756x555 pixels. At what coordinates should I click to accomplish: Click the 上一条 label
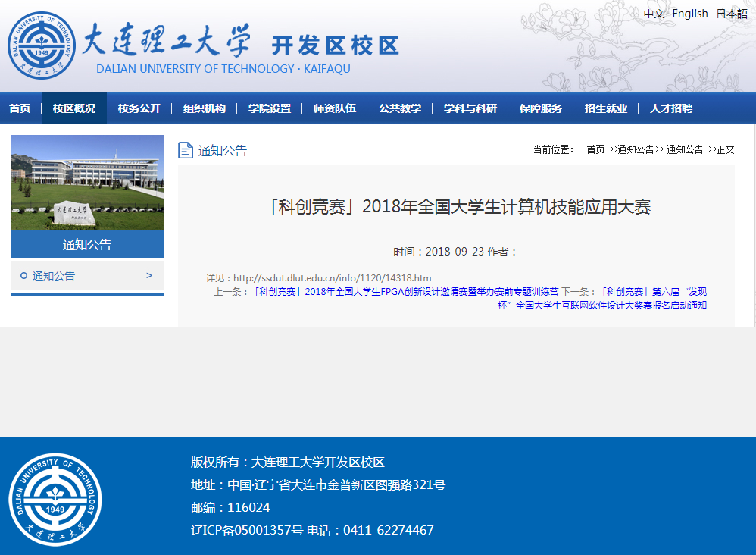(x=232, y=292)
